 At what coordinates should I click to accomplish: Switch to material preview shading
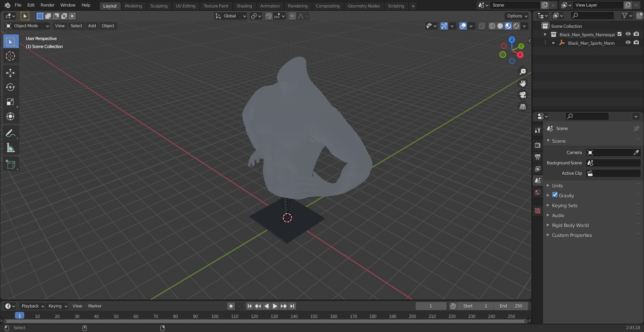508,26
